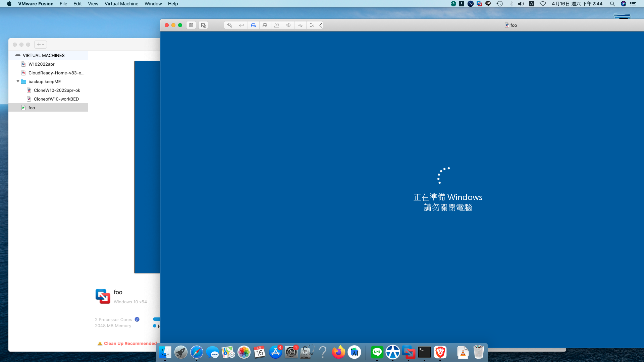644x362 pixels.
Task: Open the View menu
Action: point(93,4)
